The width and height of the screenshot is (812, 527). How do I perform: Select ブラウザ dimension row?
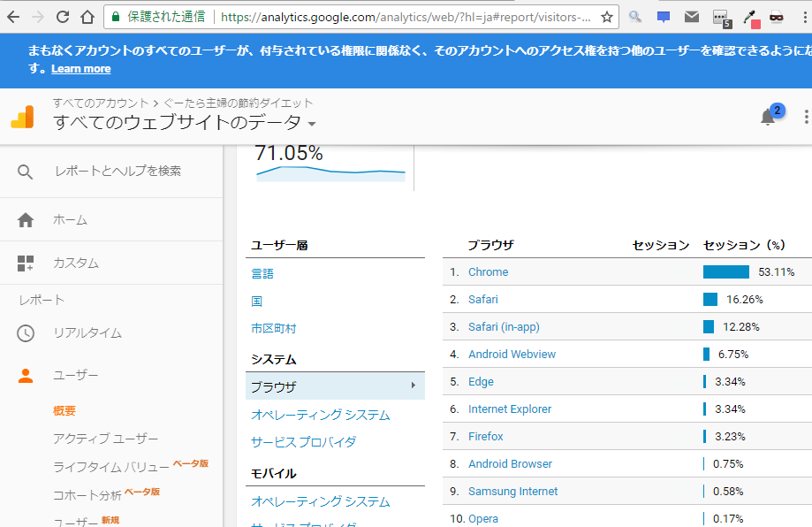click(x=335, y=386)
